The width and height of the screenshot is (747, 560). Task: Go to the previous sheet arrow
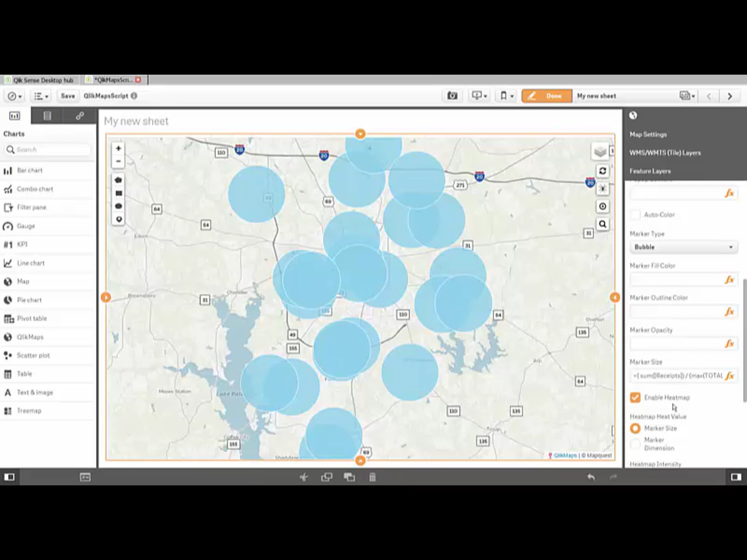point(709,96)
